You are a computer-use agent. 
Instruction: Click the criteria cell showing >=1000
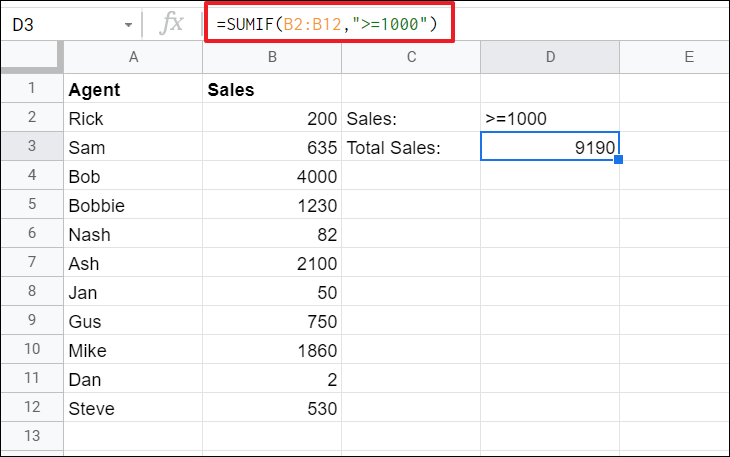550,118
